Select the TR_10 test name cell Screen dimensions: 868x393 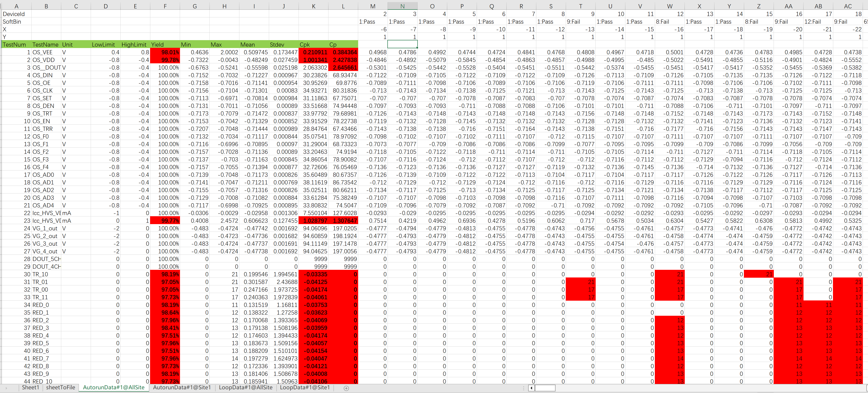point(46,274)
